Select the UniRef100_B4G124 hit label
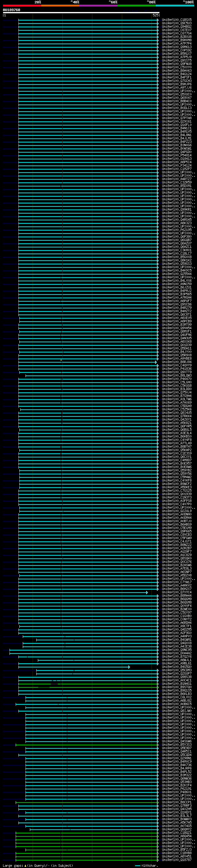This screenshot has height=868, width=197. (x=176, y=74)
